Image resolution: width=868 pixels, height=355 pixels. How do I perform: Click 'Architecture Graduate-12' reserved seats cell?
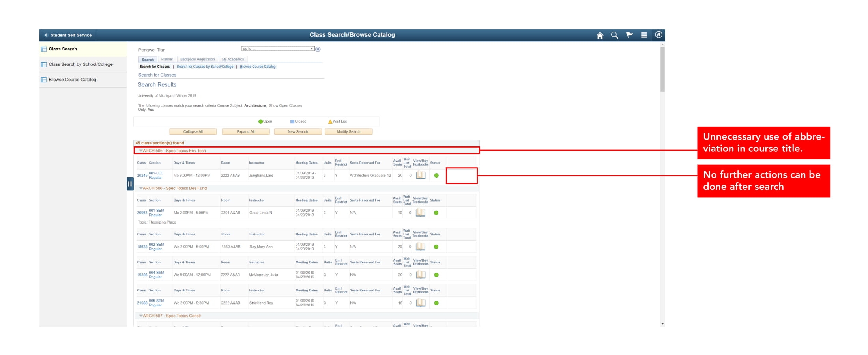370,176
